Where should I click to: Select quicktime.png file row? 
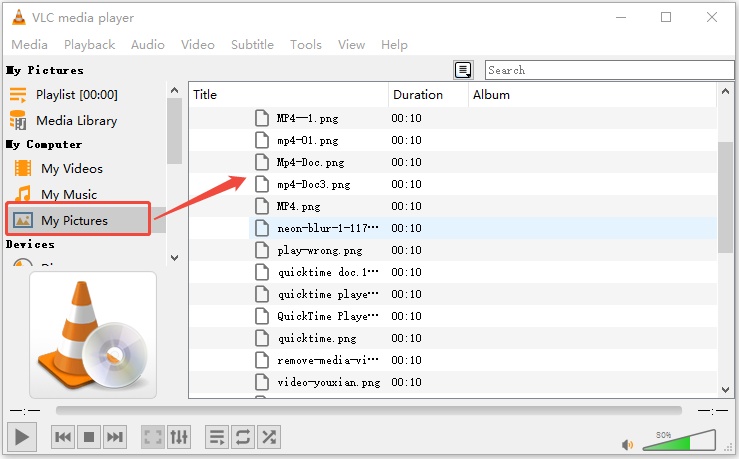(453, 338)
